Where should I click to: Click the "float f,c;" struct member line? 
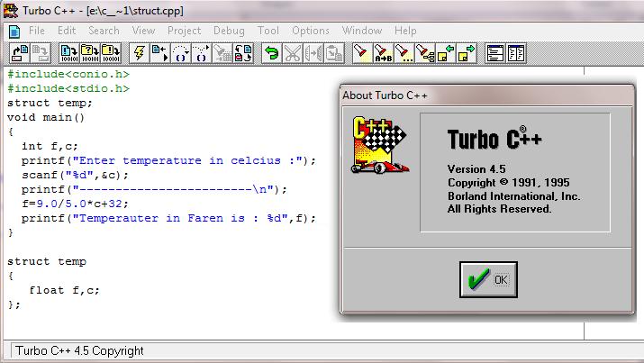click(65, 290)
